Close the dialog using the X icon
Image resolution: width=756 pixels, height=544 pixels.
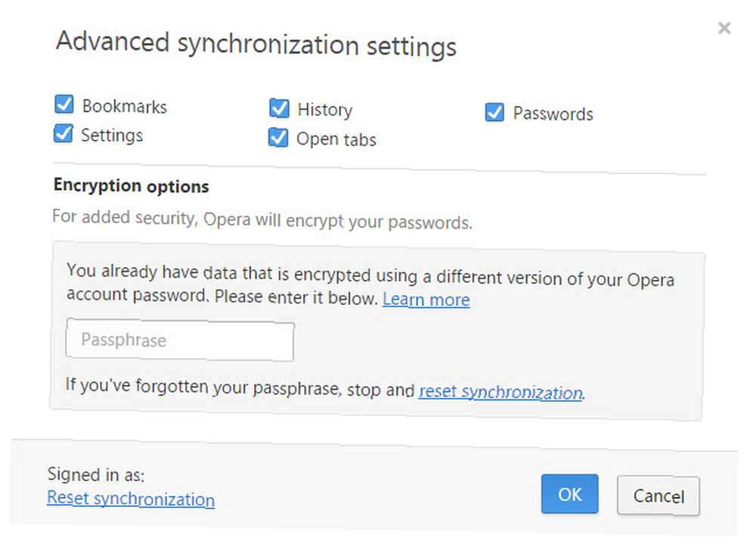point(724,28)
